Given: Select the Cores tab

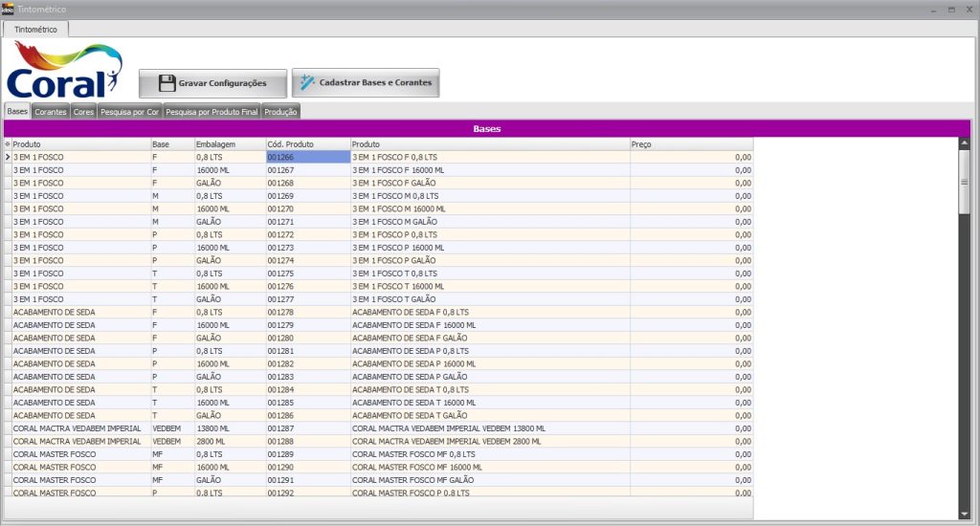Looking at the screenshot, I should point(83,112).
